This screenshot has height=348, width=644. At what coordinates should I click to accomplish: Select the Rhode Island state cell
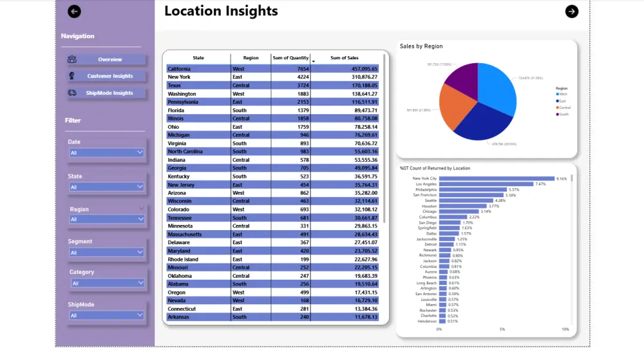(198, 259)
